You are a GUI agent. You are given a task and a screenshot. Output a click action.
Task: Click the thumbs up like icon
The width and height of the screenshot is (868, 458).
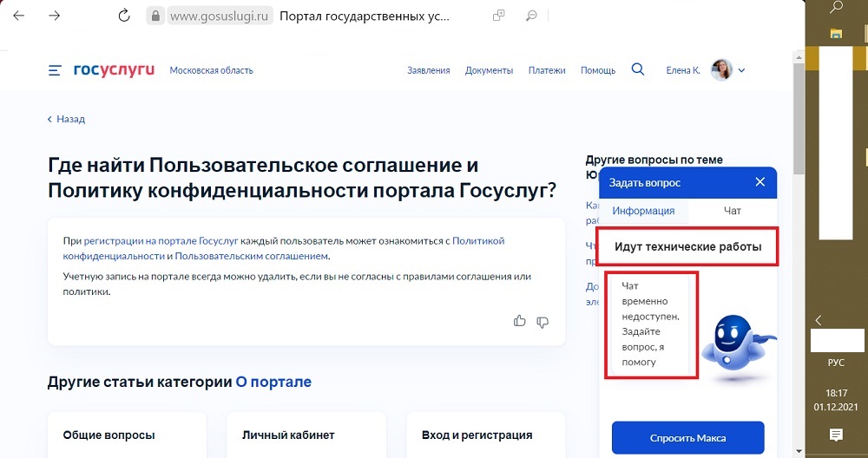point(519,320)
